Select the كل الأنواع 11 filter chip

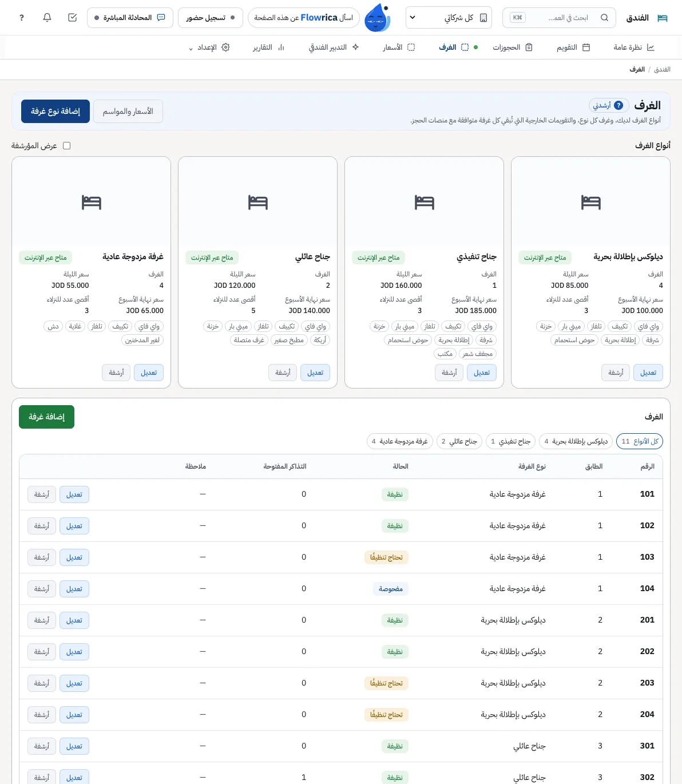coord(640,441)
